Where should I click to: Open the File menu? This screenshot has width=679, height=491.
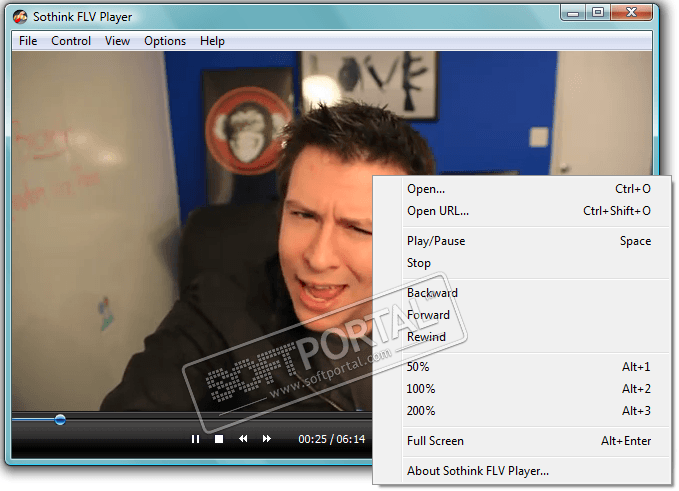click(28, 41)
